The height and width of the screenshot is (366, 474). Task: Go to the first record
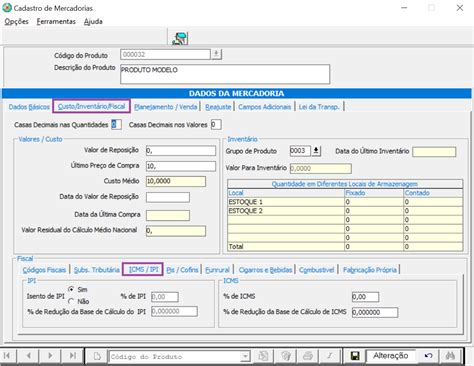[7, 356]
